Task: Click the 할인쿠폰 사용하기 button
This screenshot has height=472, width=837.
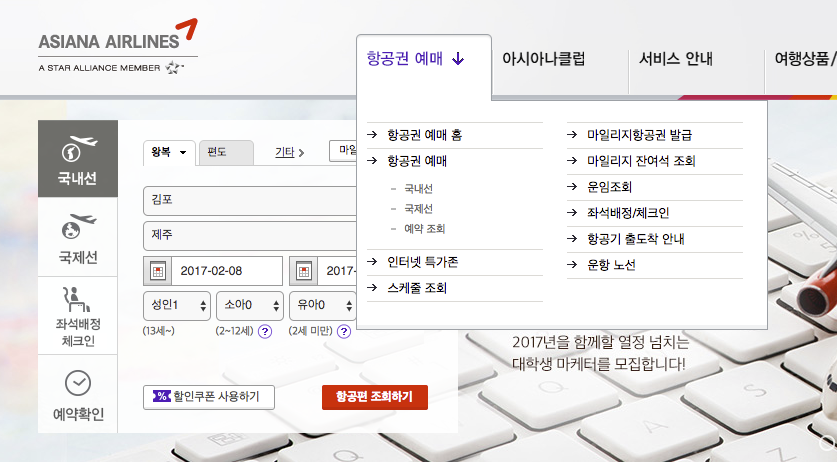Action: (209, 397)
